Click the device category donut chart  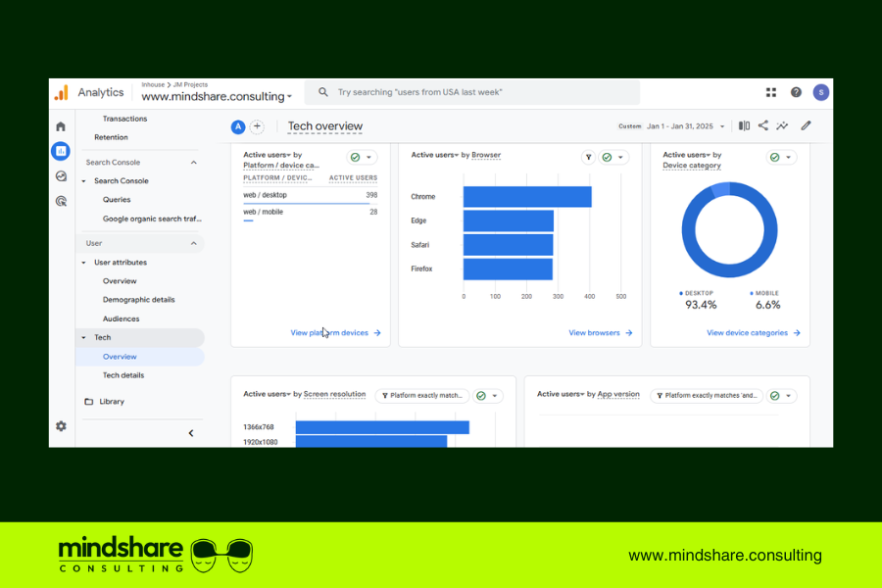pos(729,229)
